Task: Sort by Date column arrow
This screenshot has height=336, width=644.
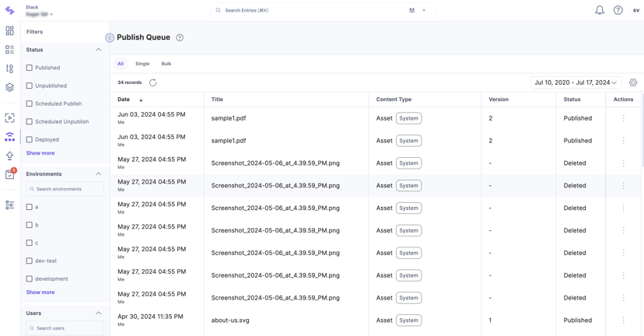Action: 141,100
